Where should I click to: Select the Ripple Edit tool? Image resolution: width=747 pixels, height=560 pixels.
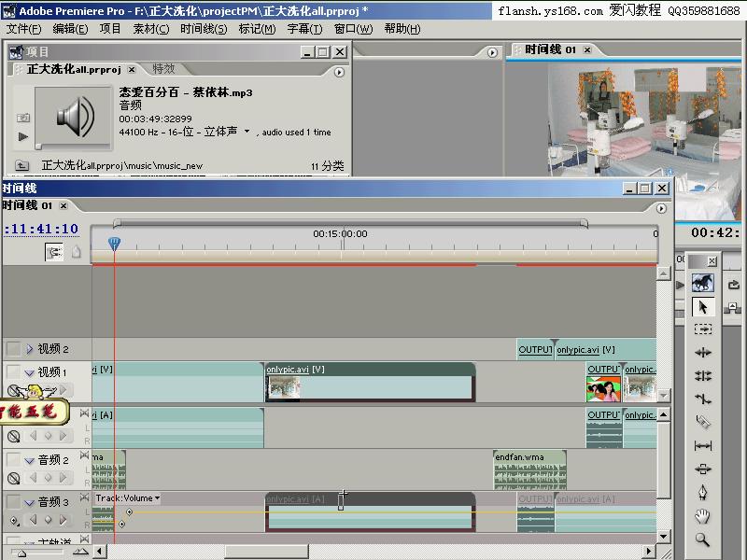pyautogui.click(x=703, y=353)
